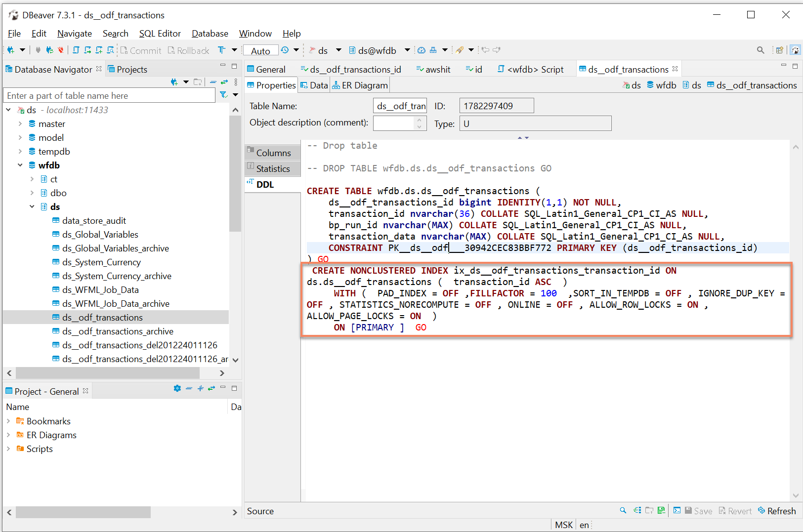Click the table name filter input field

coord(109,96)
